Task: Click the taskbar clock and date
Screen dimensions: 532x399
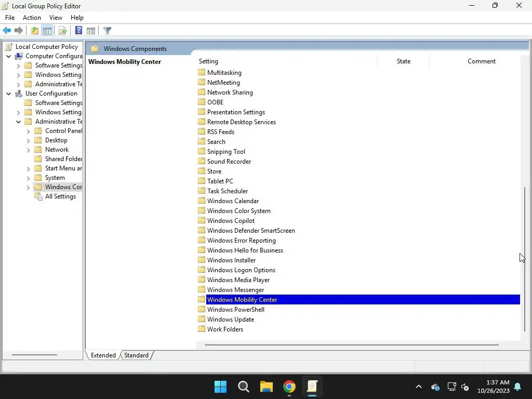Action: pyautogui.click(x=494, y=387)
